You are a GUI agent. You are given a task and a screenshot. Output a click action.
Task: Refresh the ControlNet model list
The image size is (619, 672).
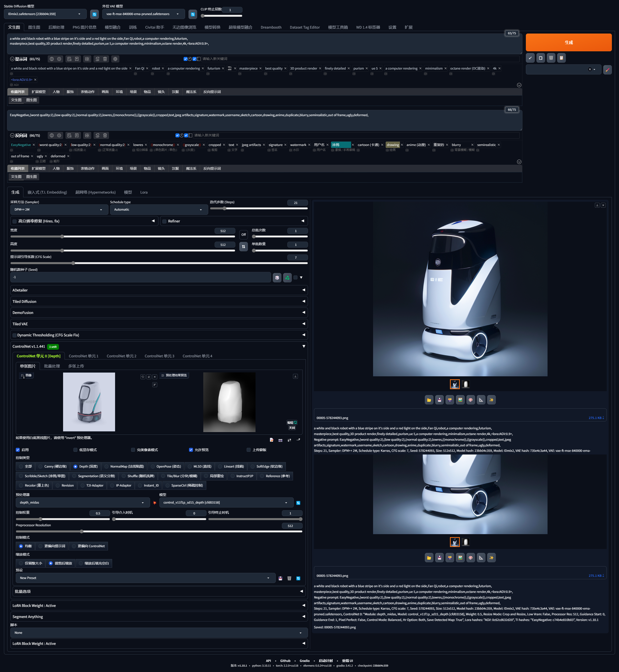pos(298,503)
